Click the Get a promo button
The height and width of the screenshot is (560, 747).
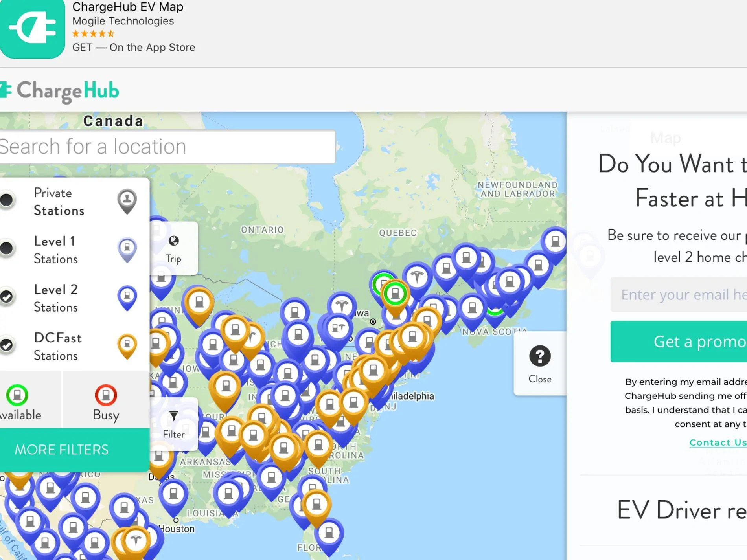click(679, 342)
